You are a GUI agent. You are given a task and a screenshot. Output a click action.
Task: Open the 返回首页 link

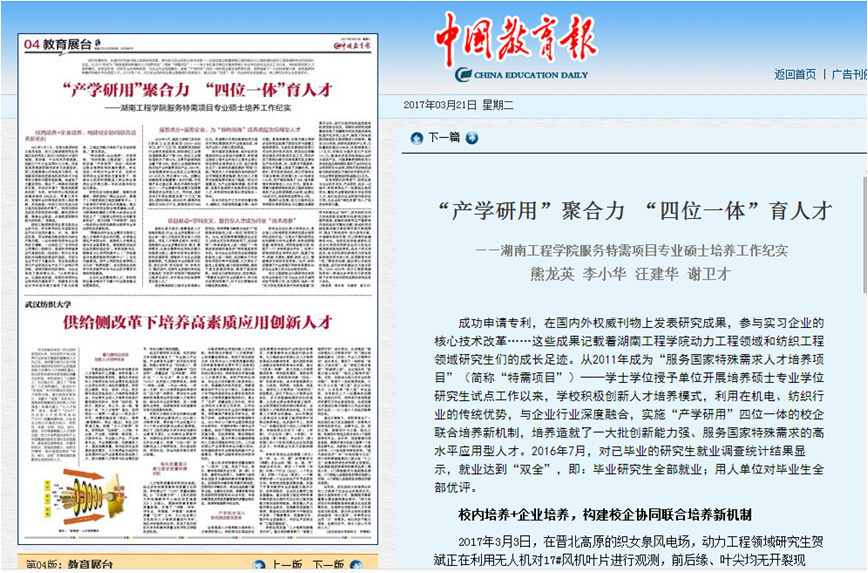[794, 74]
